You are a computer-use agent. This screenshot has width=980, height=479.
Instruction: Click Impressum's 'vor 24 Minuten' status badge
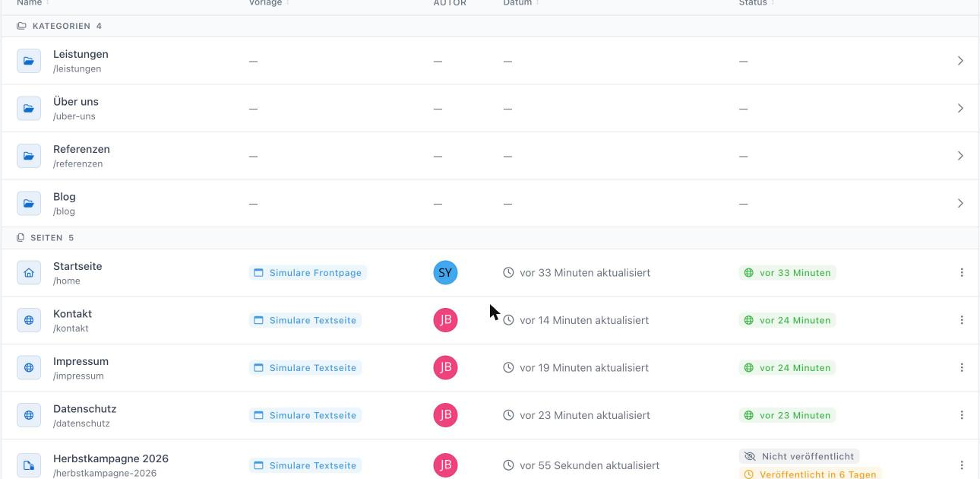pos(787,367)
